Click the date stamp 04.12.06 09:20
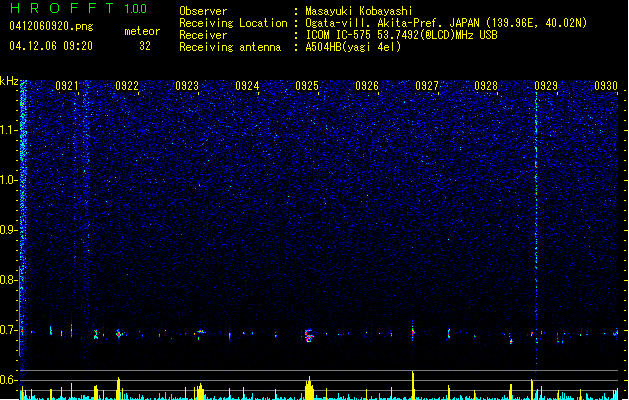 [51, 46]
